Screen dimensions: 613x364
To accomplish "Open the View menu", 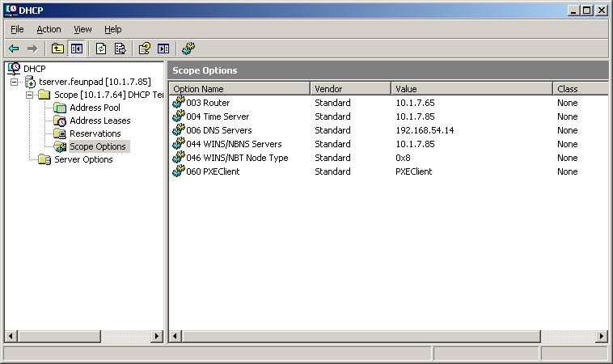I will tap(82, 29).
